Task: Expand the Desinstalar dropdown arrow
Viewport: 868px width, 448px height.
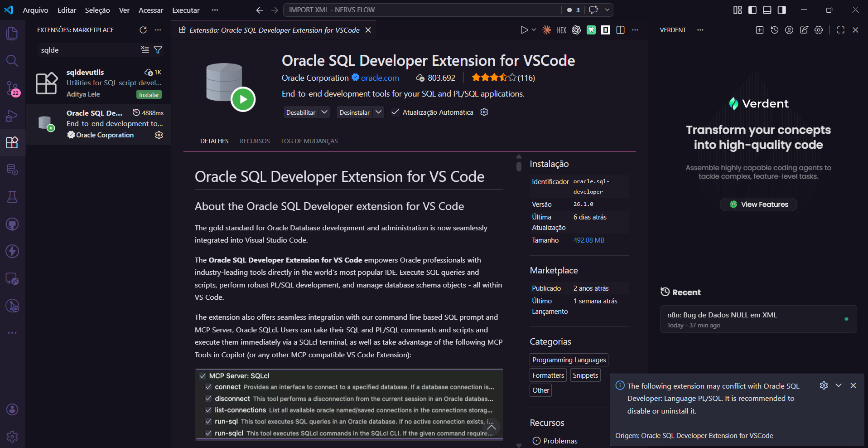Action: click(x=378, y=112)
